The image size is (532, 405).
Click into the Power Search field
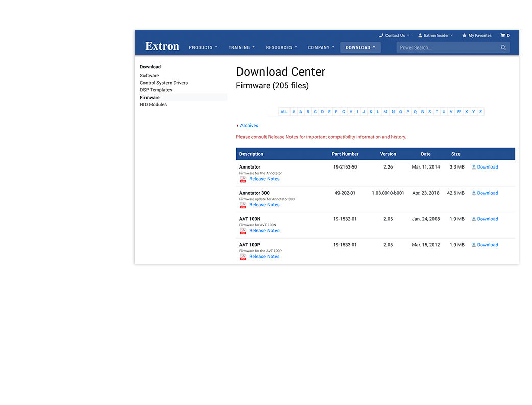pyautogui.click(x=453, y=47)
